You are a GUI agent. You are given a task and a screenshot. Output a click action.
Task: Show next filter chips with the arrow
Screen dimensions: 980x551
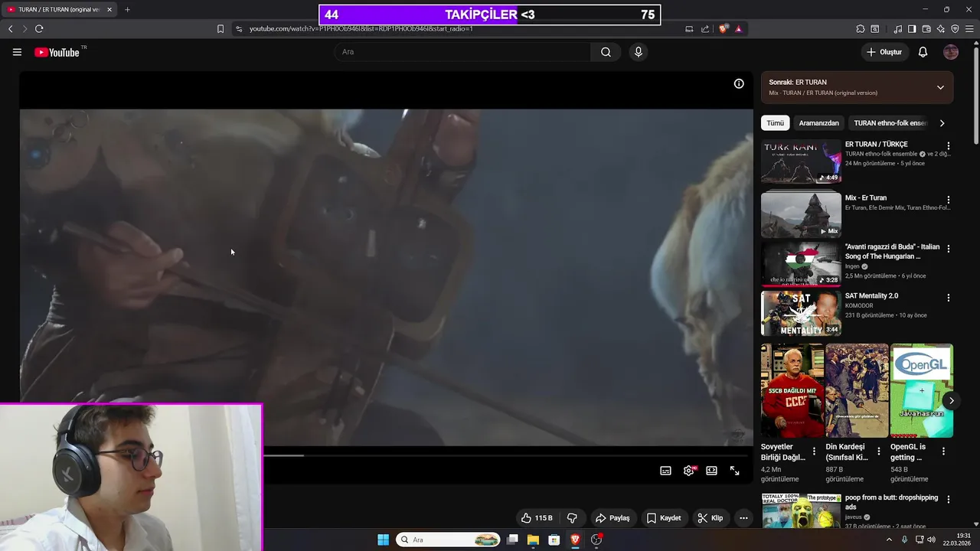tap(942, 123)
